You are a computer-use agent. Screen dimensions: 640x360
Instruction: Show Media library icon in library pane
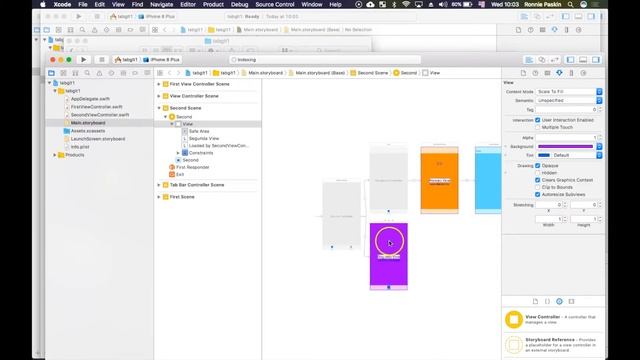point(571,301)
